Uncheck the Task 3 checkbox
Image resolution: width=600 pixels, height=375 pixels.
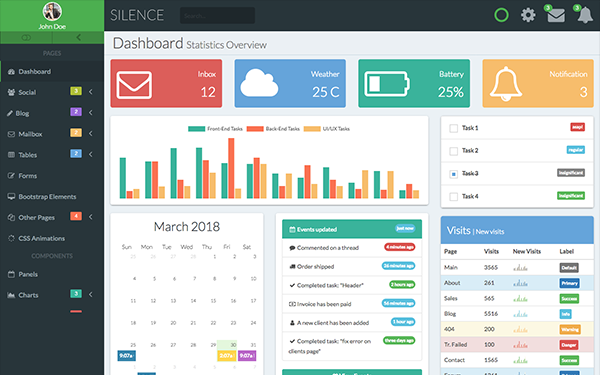pos(453,174)
